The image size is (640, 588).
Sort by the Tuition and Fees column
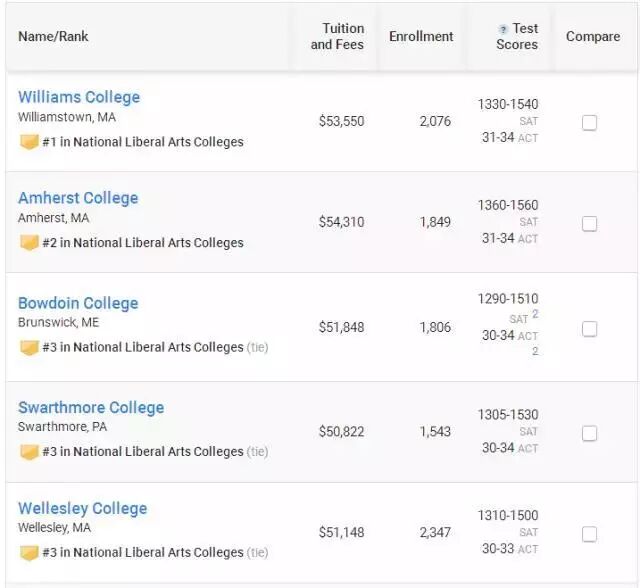pyautogui.click(x=337, y=37)
